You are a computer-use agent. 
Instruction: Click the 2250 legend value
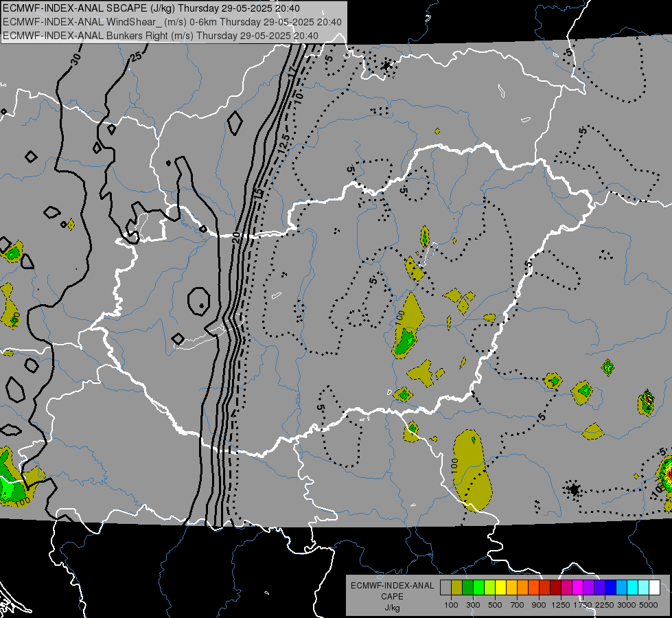pos(605,605)
